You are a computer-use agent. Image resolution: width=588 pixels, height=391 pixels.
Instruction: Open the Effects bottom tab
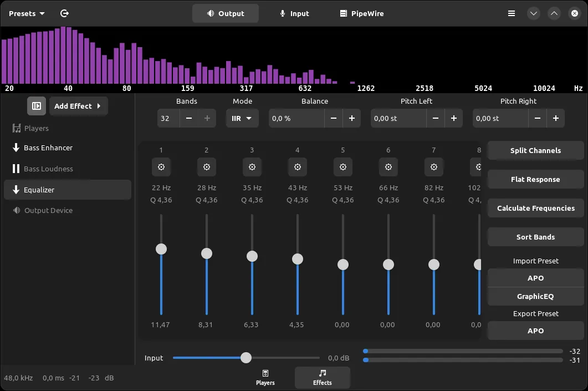[x=323, y=378]
